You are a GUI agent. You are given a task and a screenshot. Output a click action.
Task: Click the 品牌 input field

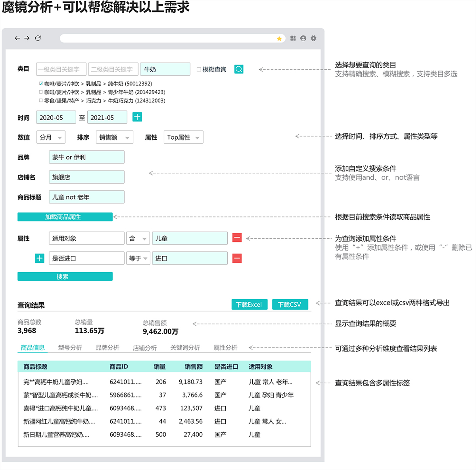(86, 157)
